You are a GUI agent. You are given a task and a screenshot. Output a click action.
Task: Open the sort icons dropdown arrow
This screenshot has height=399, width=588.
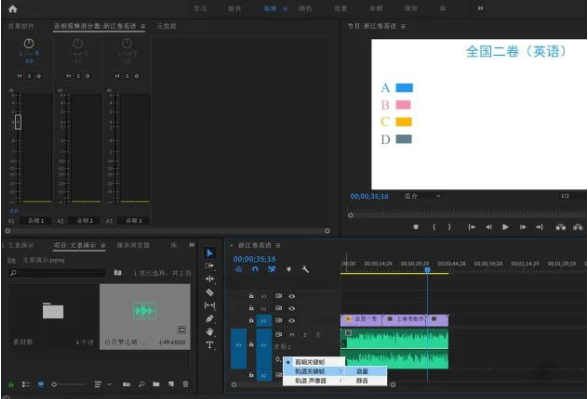pos(109,384)
